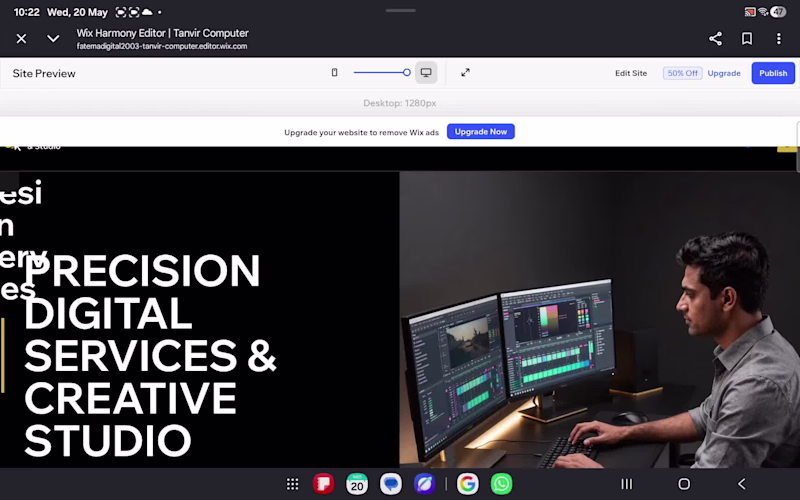Viewport: 800px width, 500px height.
Task: Expand the chevron next to the page title
Action: (x=53, y=39)
